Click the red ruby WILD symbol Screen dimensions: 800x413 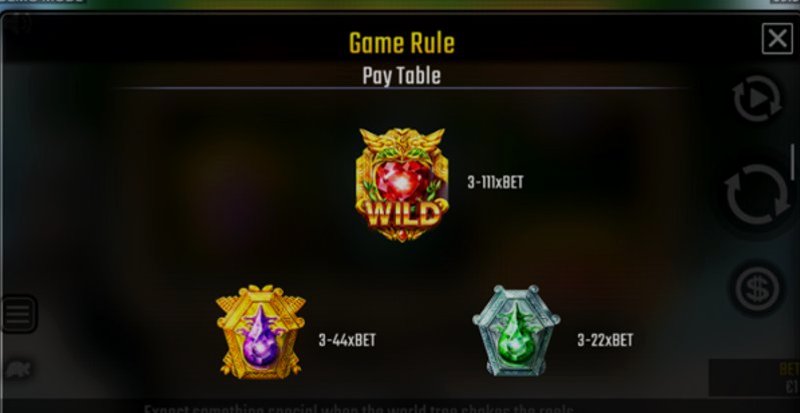coord(402,184)
